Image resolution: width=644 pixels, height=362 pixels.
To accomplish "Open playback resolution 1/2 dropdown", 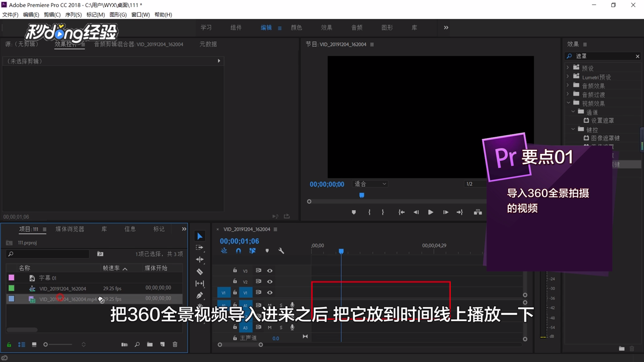I will coord(475,184).
